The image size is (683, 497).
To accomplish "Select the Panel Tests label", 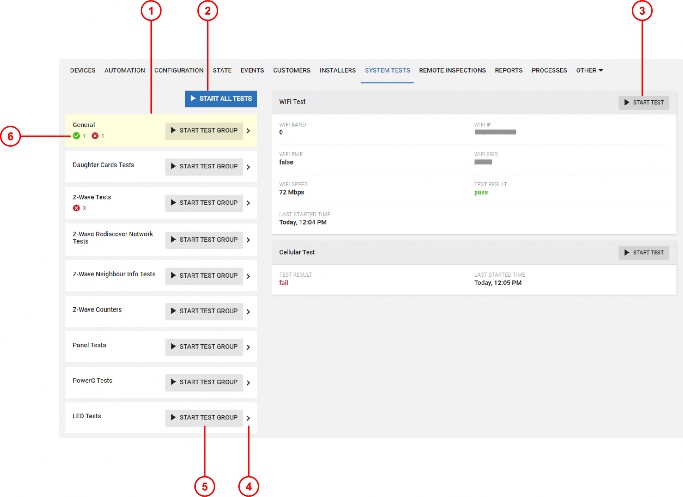I will [89, 345].
